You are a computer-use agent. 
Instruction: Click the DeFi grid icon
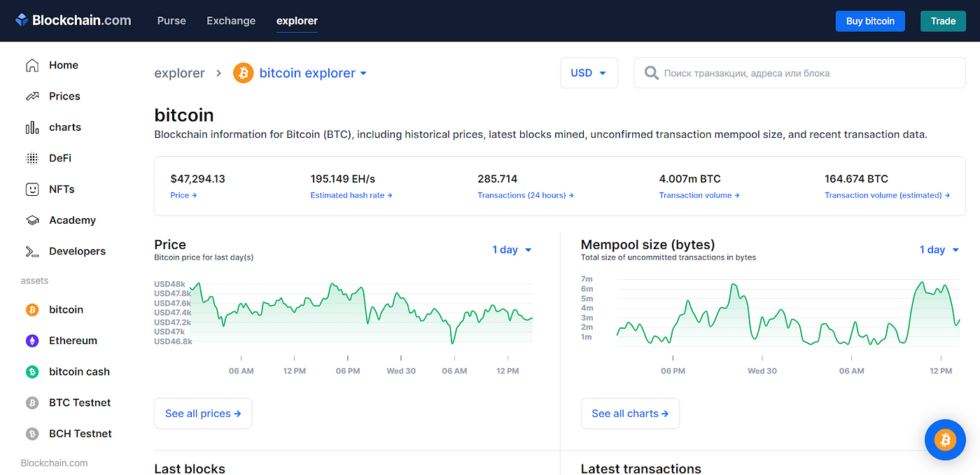pyautogui.click(x=32, y=158)
